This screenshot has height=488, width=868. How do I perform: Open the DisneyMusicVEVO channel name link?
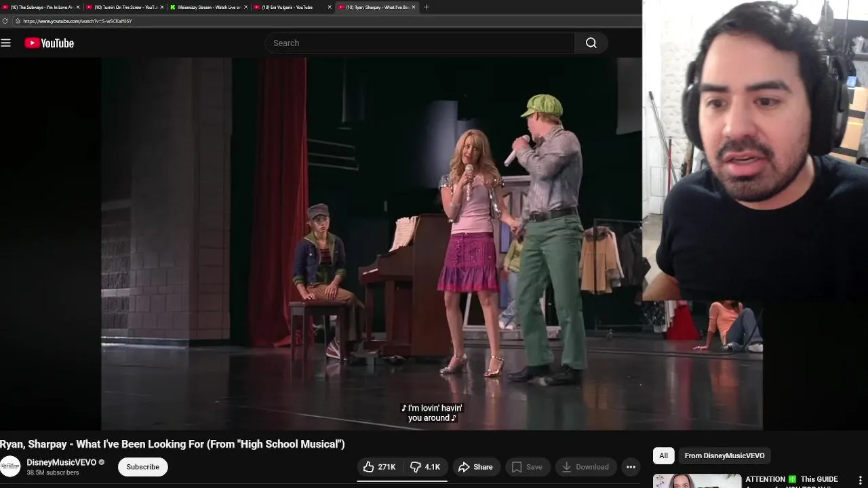(62, 462)
